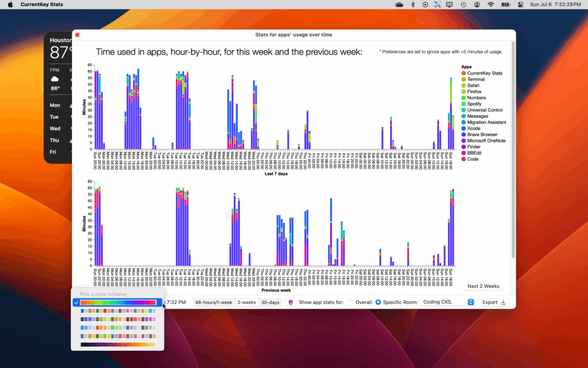Select the Overall stats radio button
The width and height of the screenshot is (588, 368).
coord(350,302)
